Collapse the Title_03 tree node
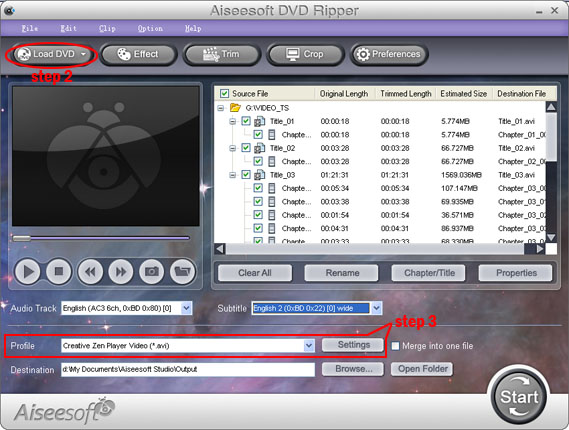Image resolution: width=569 pixels, height=430 pixels. pyautogui.click(x=233, y=175)
